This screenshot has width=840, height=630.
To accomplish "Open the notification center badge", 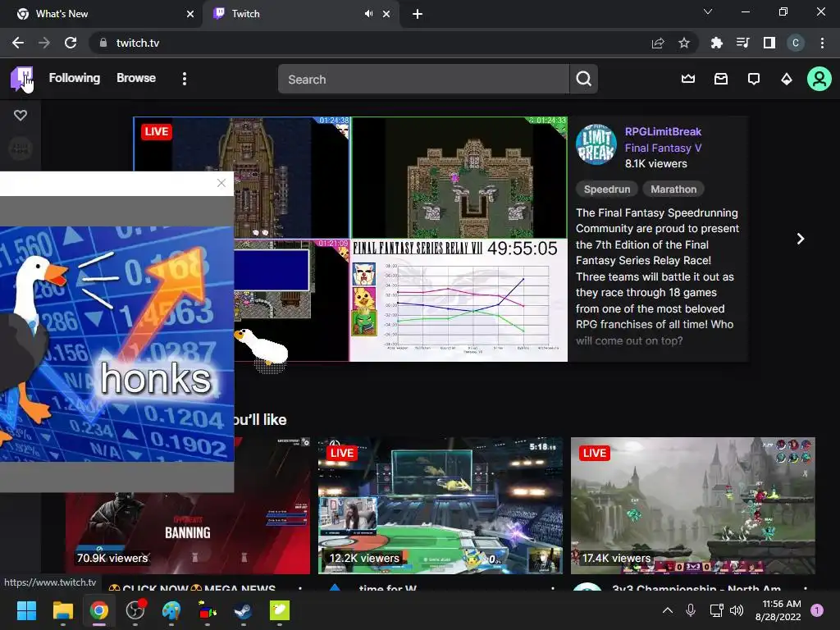I will coord(817,610).
